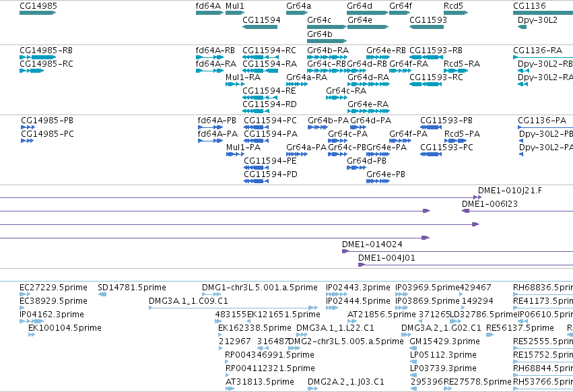Select the Gr64a gene label
The width and height of the screenshot is (573, 392).
(x=298, y=6)
